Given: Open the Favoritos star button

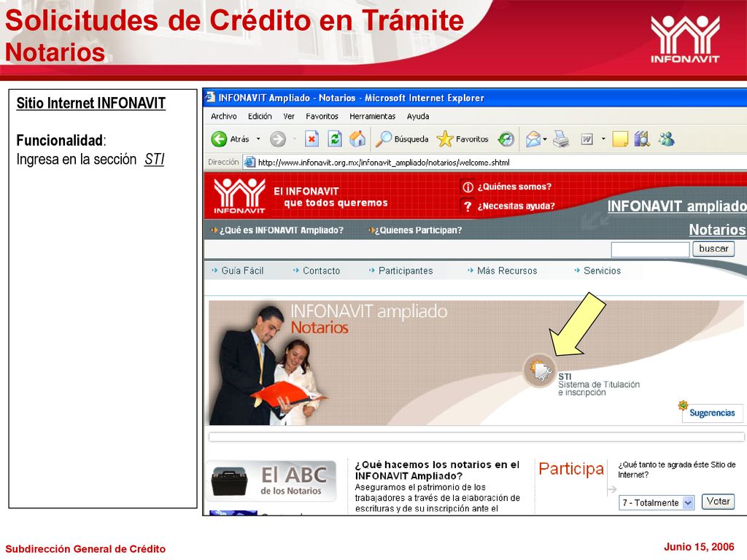Looking at the screenshot, I should [x=462, y=139].
